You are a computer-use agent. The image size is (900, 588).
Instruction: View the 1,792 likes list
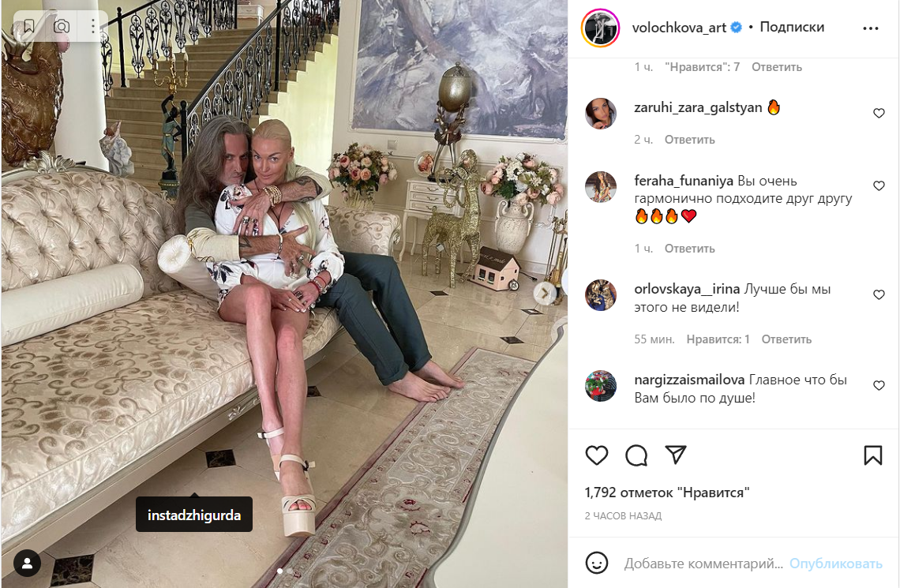point(667,492)
